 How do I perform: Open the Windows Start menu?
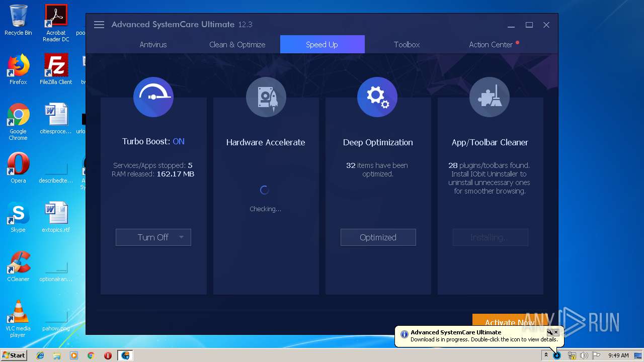pyautogui.click(x=14, y=355)
